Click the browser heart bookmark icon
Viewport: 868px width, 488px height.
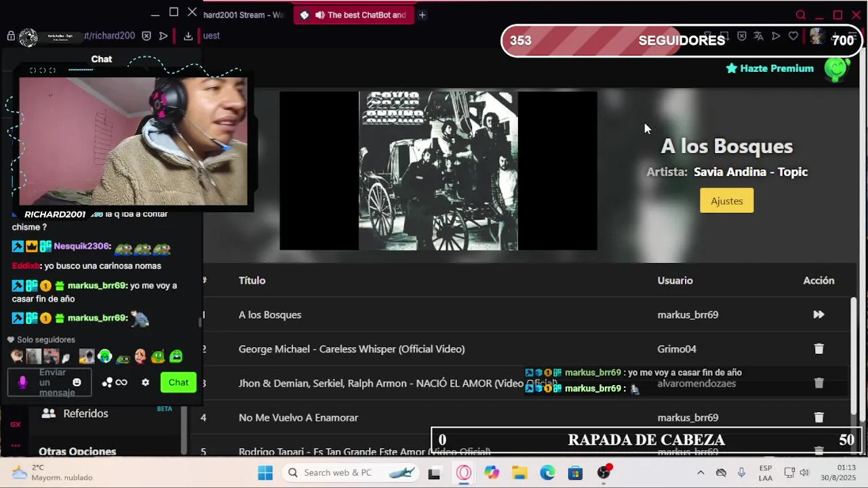(793, 36)
